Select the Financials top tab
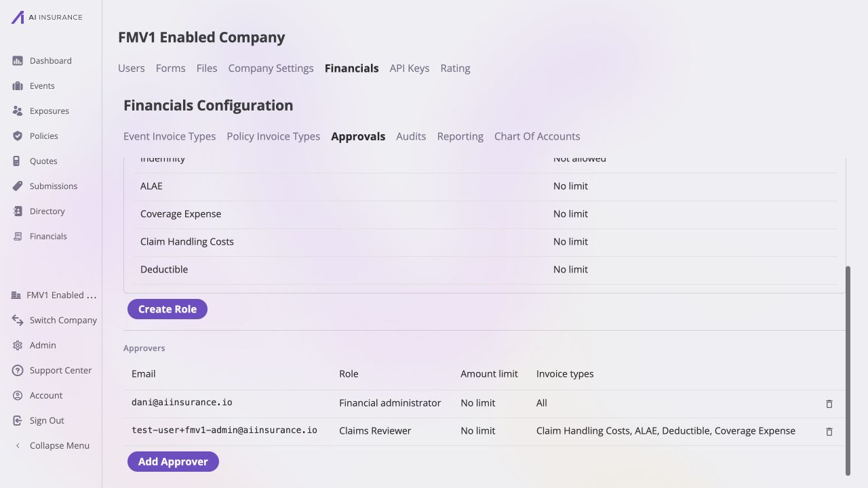Viewport: 868px width, 488px height. [352, 68]
